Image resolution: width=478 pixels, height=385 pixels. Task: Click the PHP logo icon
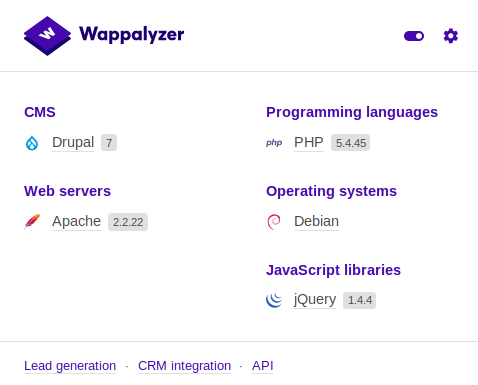pos(274,143)
